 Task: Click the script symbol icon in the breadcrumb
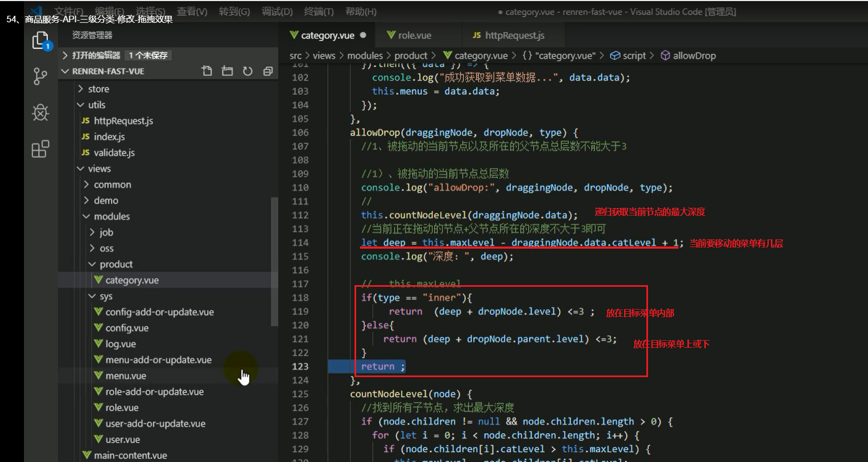click(615, 56)
